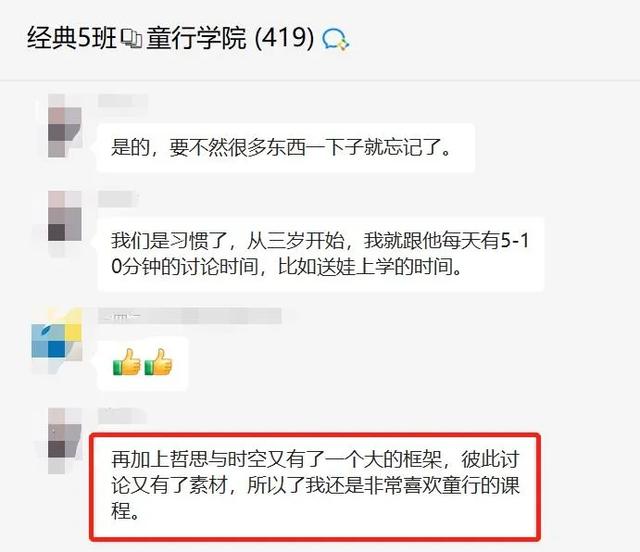This screenshot has height=552, width=640.
Task: Open the avatar of the first message sender
Action: [x=64, y=126]
